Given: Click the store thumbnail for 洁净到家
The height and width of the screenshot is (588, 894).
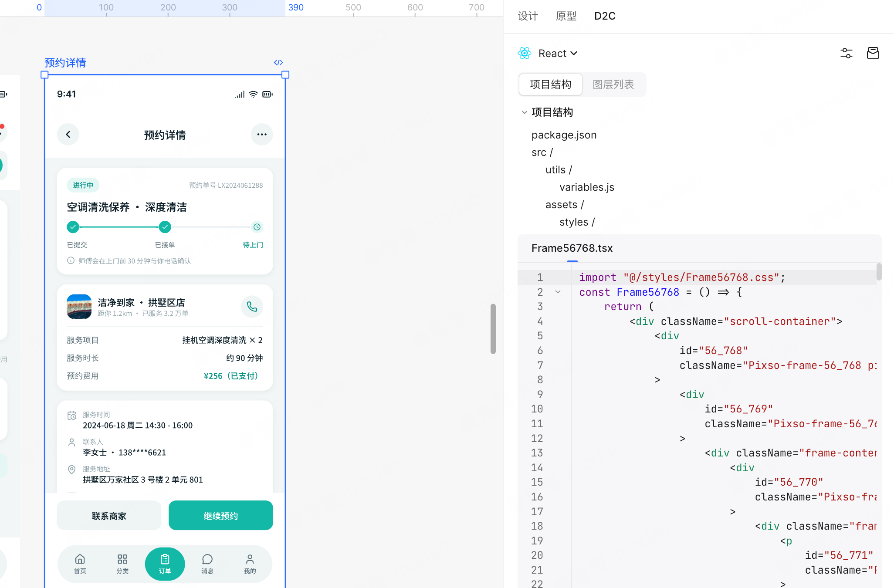Looking at the screenshot, I should tap(79, 307).
